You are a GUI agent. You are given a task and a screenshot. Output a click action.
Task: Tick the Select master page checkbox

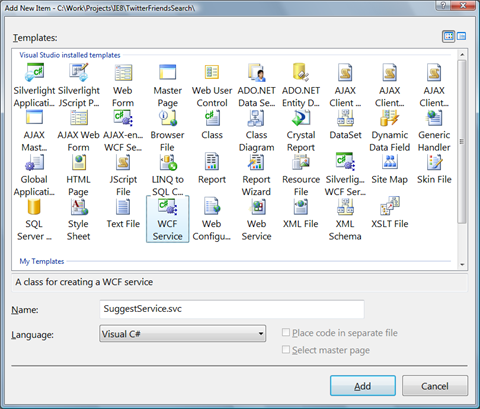tap(286, 350)
